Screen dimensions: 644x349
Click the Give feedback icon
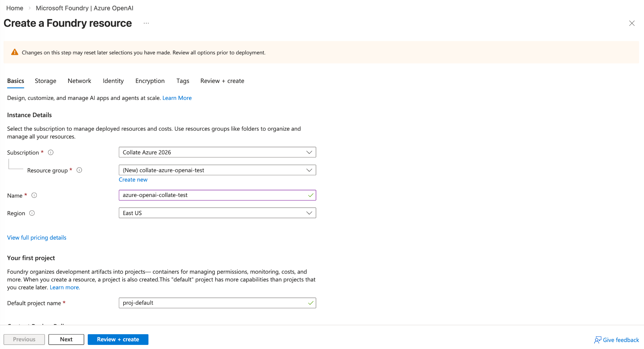pyautogui.click(x=597, y=340)
